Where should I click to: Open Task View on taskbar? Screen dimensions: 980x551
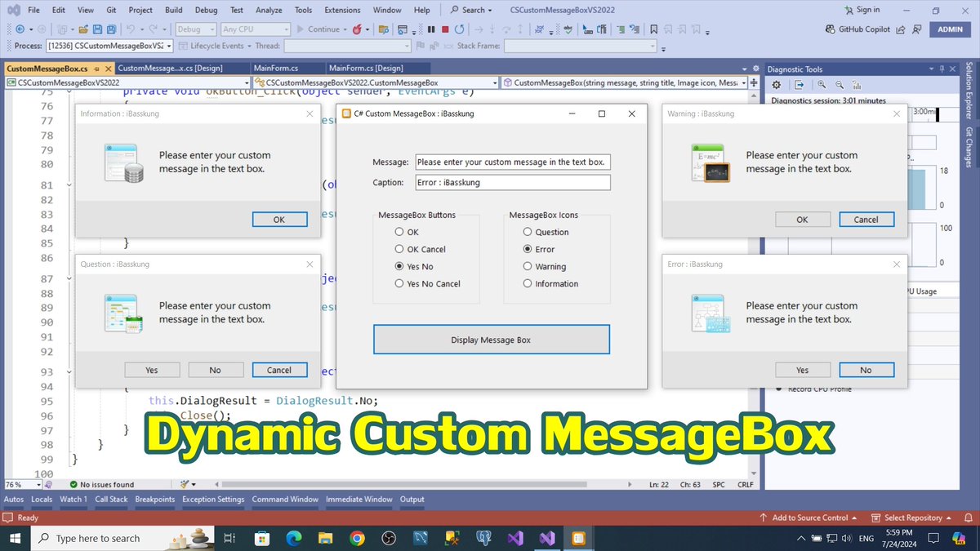click(230, 538)
